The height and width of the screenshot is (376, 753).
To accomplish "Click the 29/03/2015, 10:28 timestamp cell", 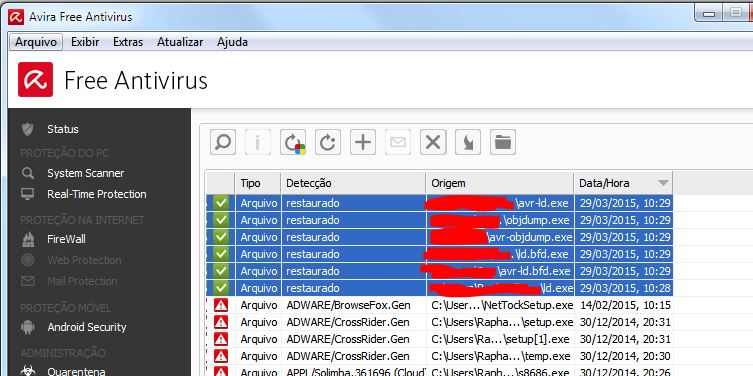I will (625, 288).
